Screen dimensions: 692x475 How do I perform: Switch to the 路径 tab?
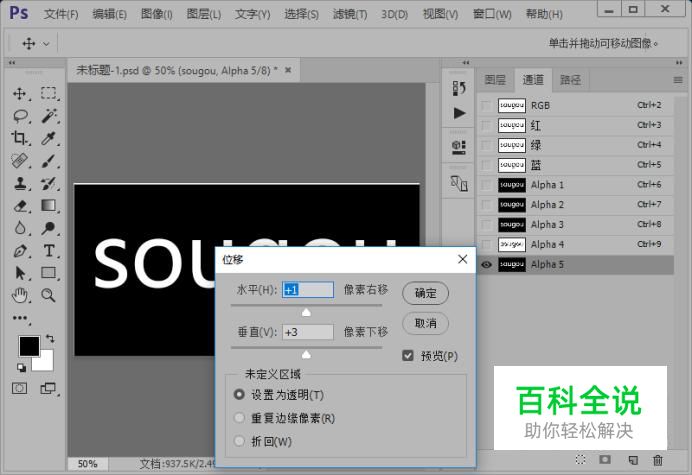[570, 80]
